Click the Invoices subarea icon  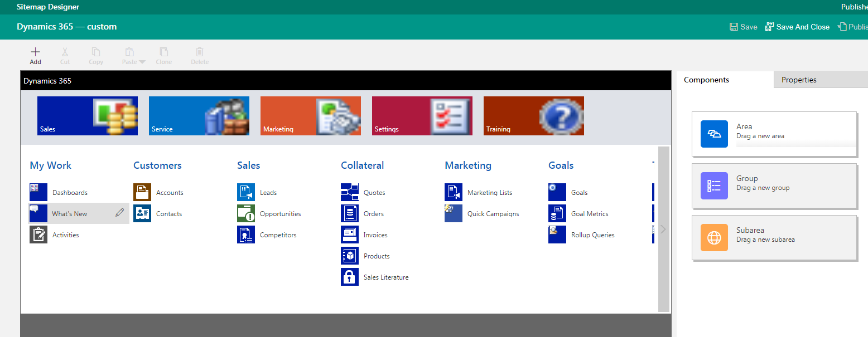click(350, 234)
